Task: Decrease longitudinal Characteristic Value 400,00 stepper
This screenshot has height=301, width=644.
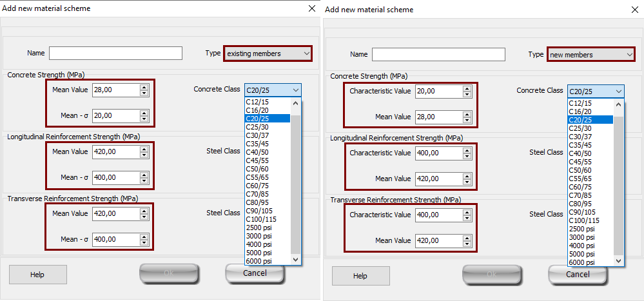Action: click(467, 157)
